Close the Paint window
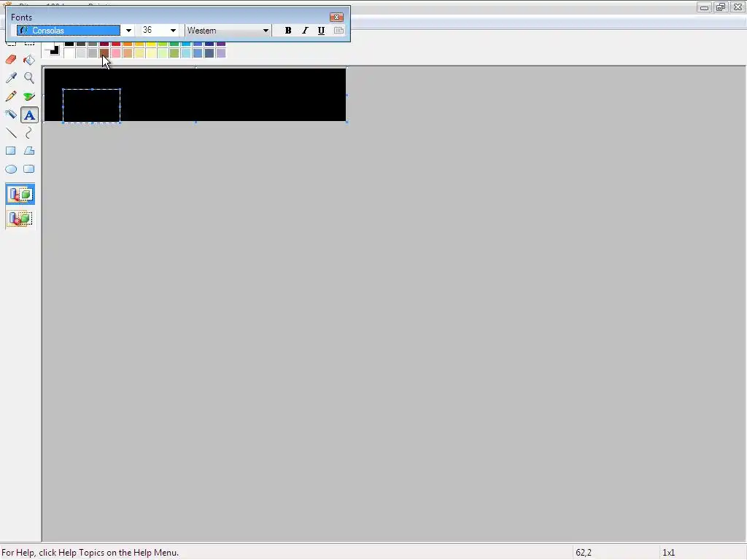This screenshot has width=747, height=560. pos(738,7)
